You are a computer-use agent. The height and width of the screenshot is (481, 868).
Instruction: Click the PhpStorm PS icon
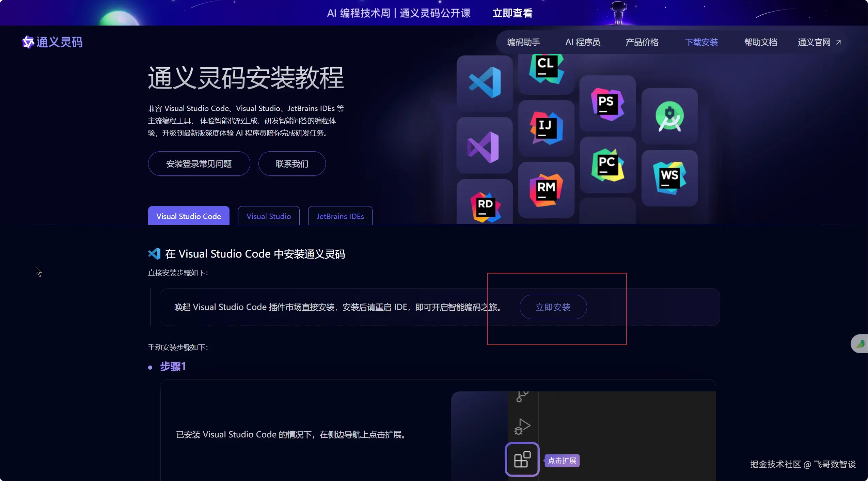pyautogui.click(x=607, y=104)
